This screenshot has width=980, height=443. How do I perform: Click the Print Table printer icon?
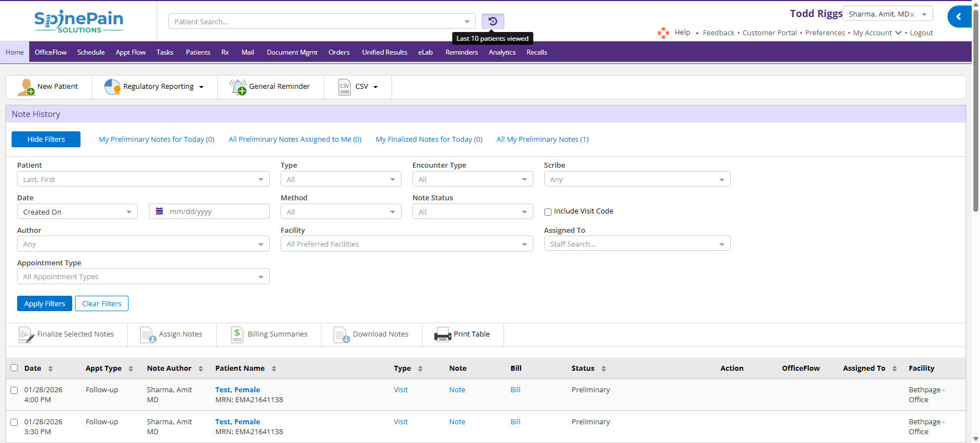coord(442,335)
